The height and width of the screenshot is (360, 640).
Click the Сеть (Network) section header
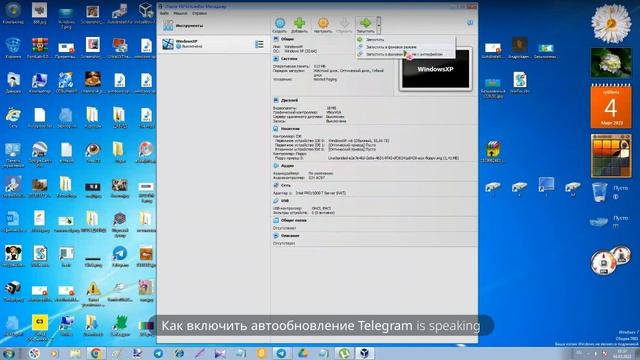[x=286, y=185]
